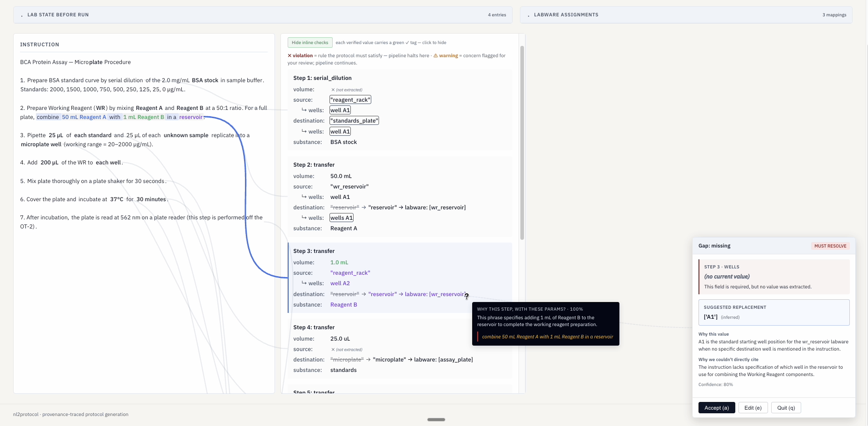
Task: Click the 'STEP 3 · WELLS' label in the gap panel
Action: tap(722, 267)
